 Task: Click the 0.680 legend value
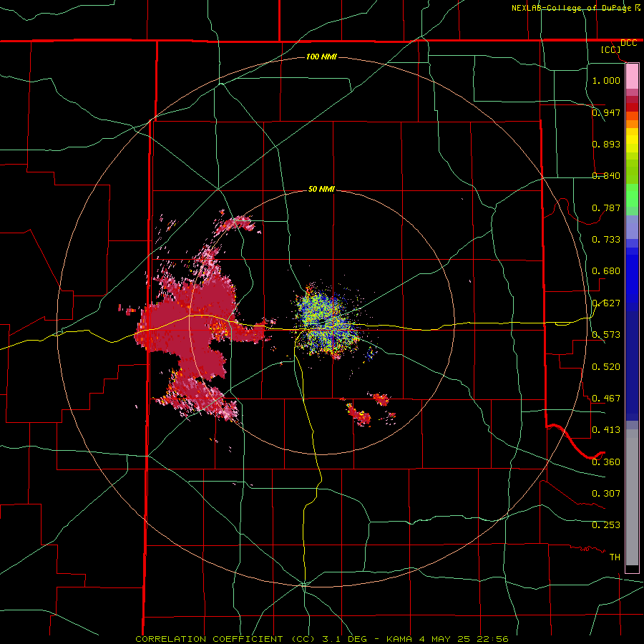[x=606, y=271]
